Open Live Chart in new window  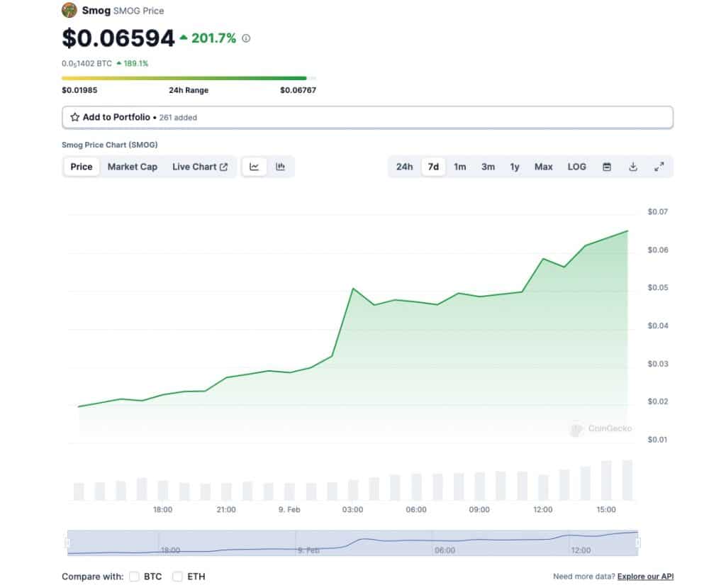200,167
